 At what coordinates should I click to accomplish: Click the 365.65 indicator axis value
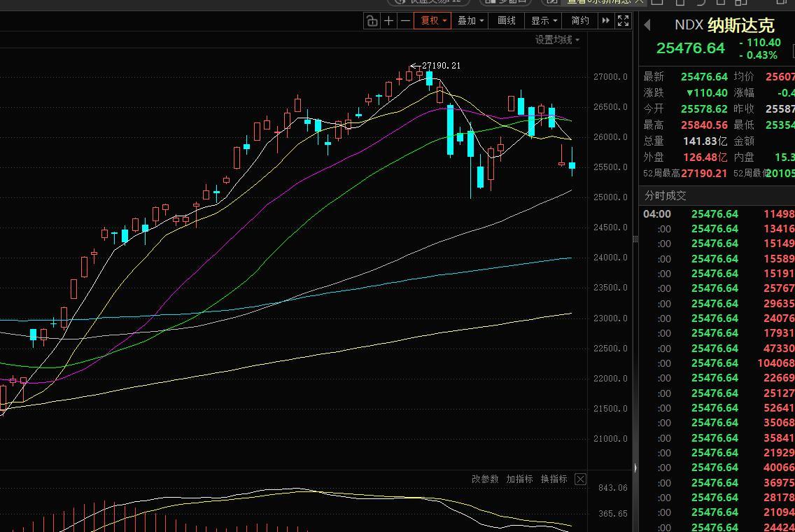[x=613, y=514]
